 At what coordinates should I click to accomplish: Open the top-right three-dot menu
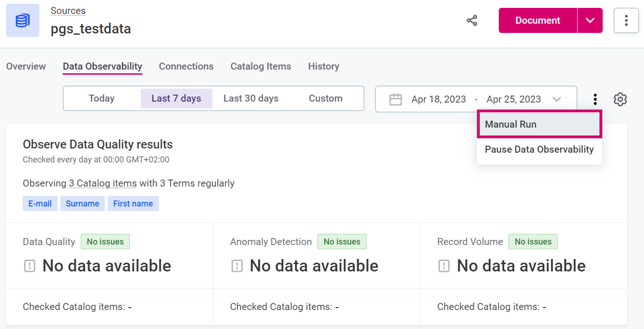click(626, 20)
